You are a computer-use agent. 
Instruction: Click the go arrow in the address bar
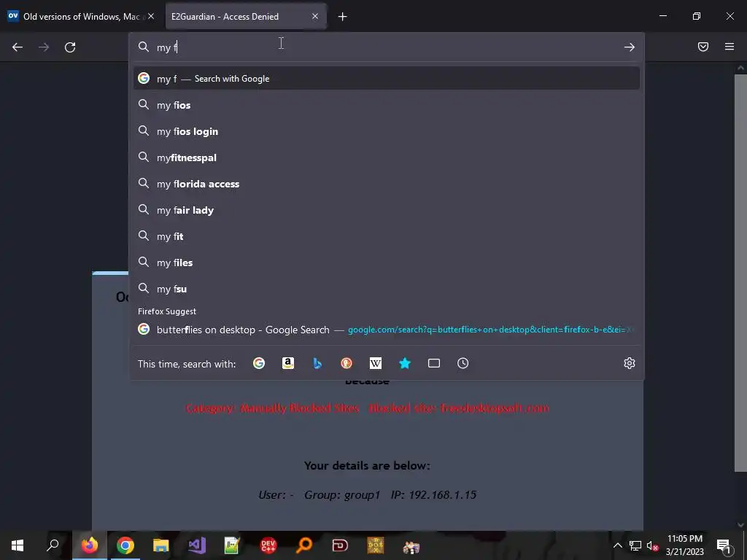[630, 47]
